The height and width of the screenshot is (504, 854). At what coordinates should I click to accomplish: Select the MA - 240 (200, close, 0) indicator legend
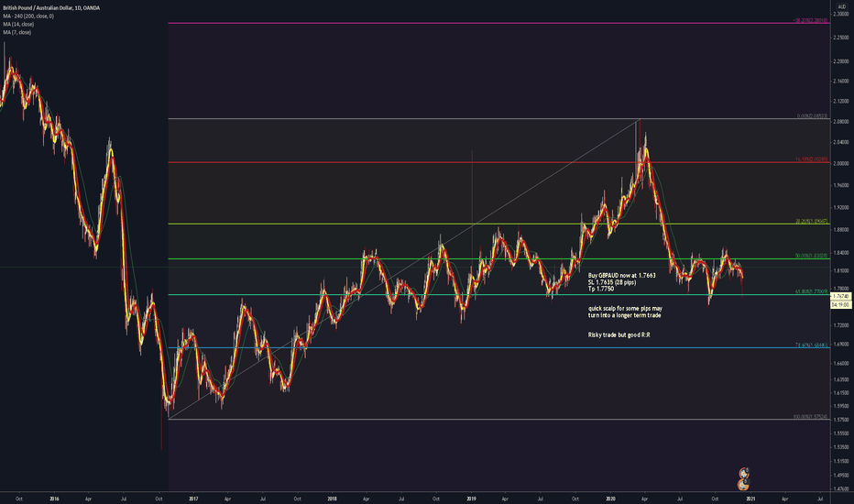pyautogui.click(x=28, y=16)
